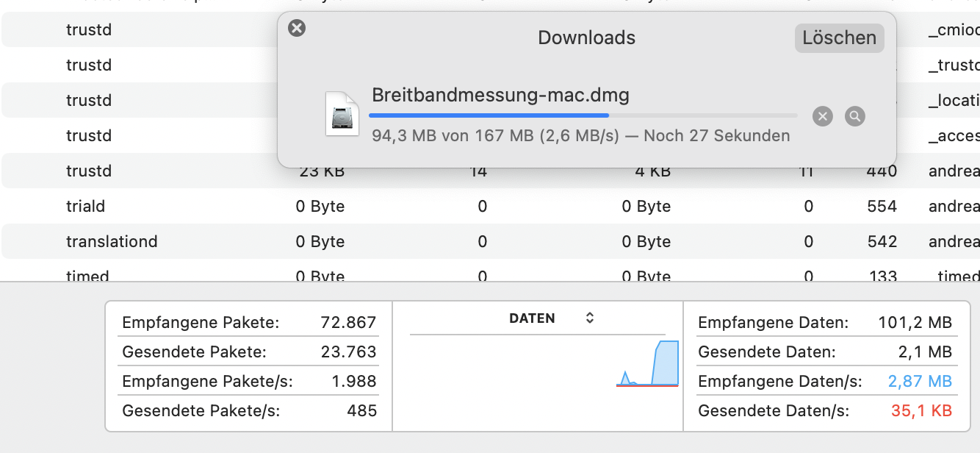Cancel the Breitbandmessung-mac.dmg download
980x453 pixels.
click(x=823, y=116)
